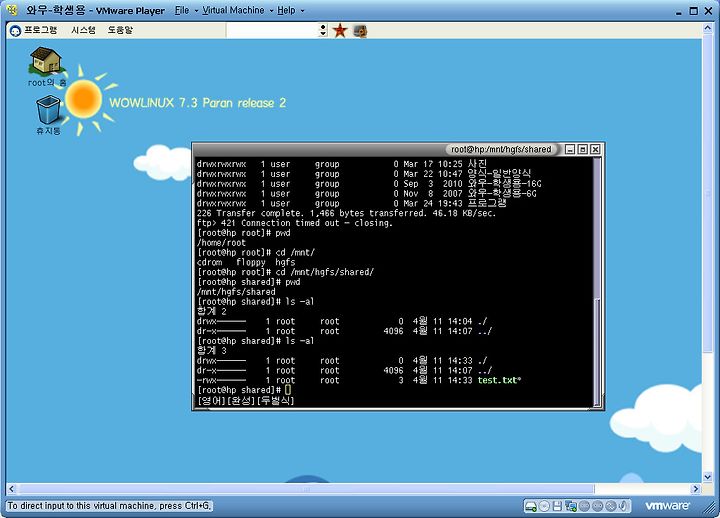Click the third greyed device icon
Image resolution: width=720 pixels, height=518 pixels.
610,506
